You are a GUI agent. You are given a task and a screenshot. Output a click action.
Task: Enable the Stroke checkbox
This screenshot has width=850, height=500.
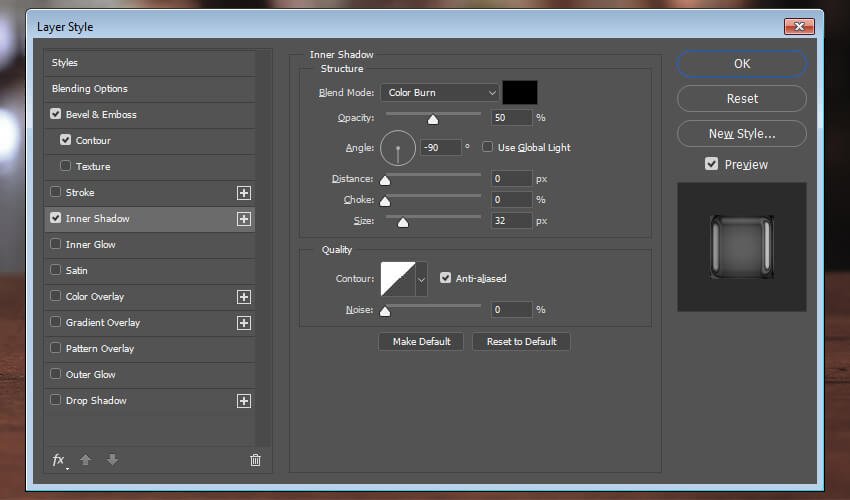tap(55, 192)
